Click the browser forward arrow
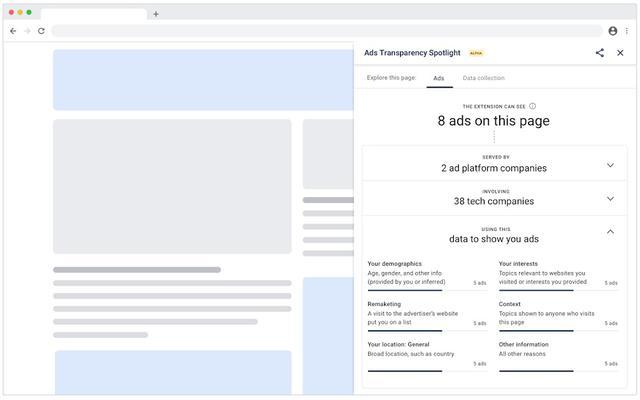This screenshot has height=400, width=640. pyautogui.click(x=27, y=31)
